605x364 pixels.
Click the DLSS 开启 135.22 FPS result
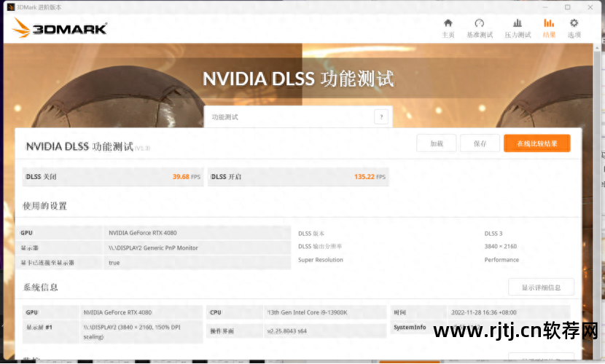pyautogui.click(x=298, y=177)
